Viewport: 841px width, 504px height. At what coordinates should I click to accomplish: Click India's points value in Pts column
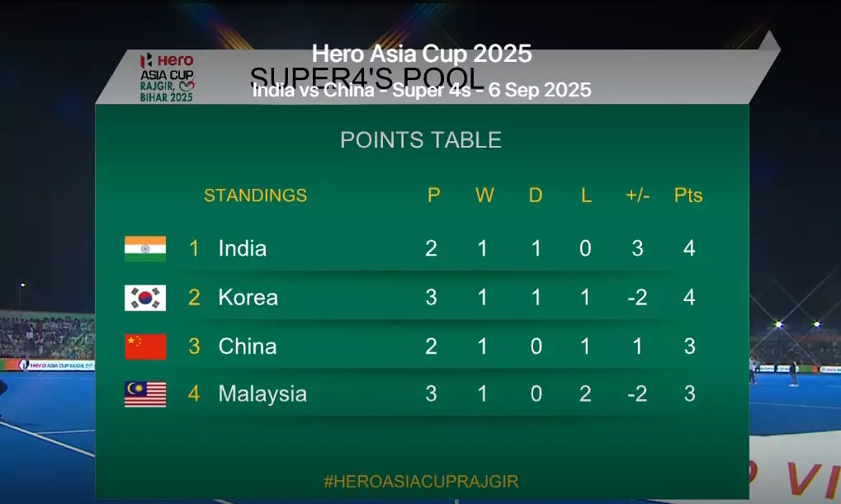click(689, 248)
